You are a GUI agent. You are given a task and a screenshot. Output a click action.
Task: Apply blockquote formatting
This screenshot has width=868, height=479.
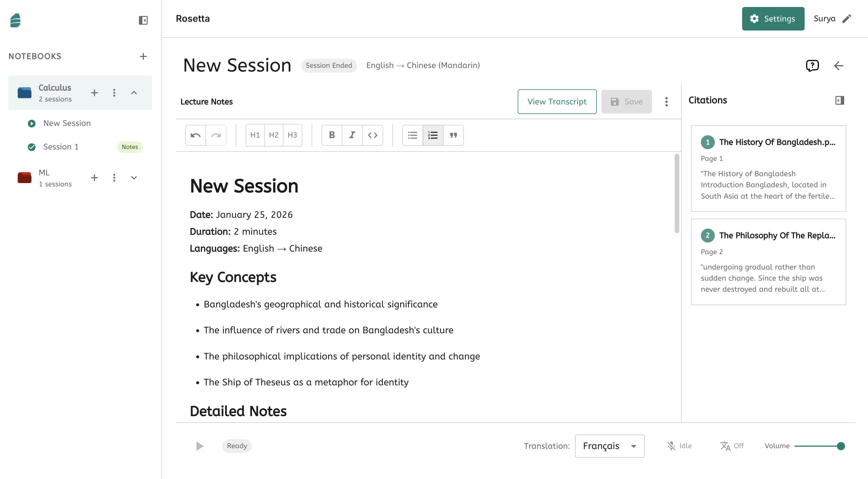(453, 135)
